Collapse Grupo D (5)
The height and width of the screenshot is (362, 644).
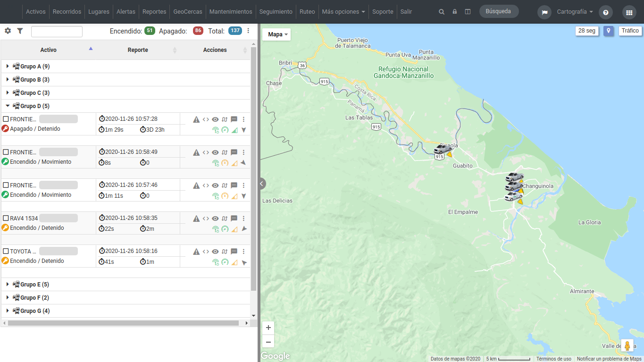click(x=8, y=106)
